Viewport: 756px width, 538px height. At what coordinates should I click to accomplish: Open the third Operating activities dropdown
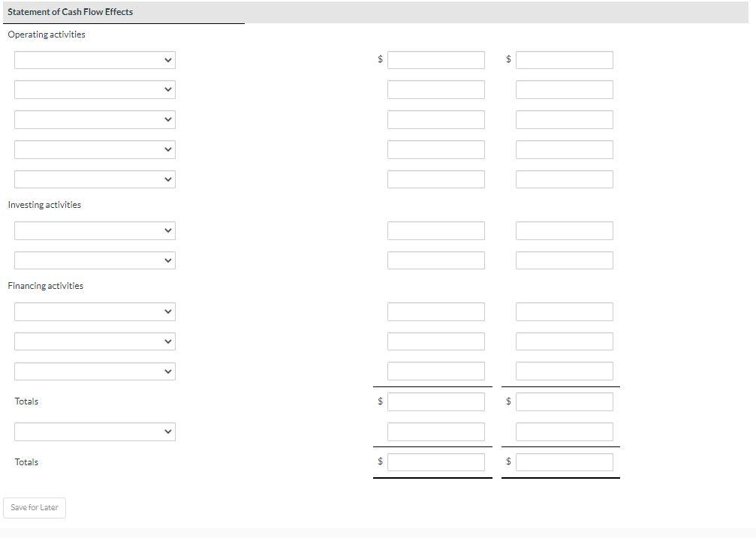(x=95, y=119)
